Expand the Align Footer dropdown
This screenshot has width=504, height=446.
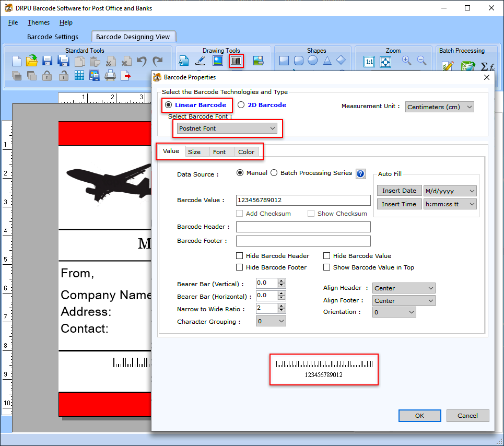tap(404, 300)
